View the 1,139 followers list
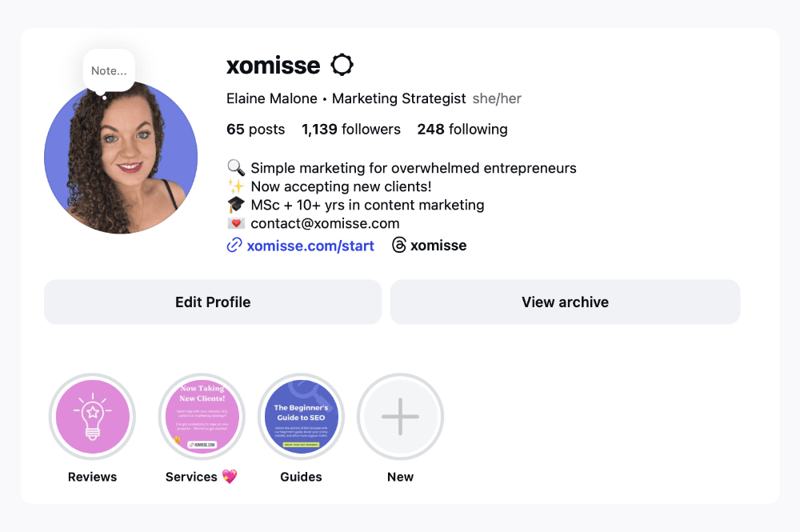The height and width of the screenshot is (532, 800). click(351, 129)
